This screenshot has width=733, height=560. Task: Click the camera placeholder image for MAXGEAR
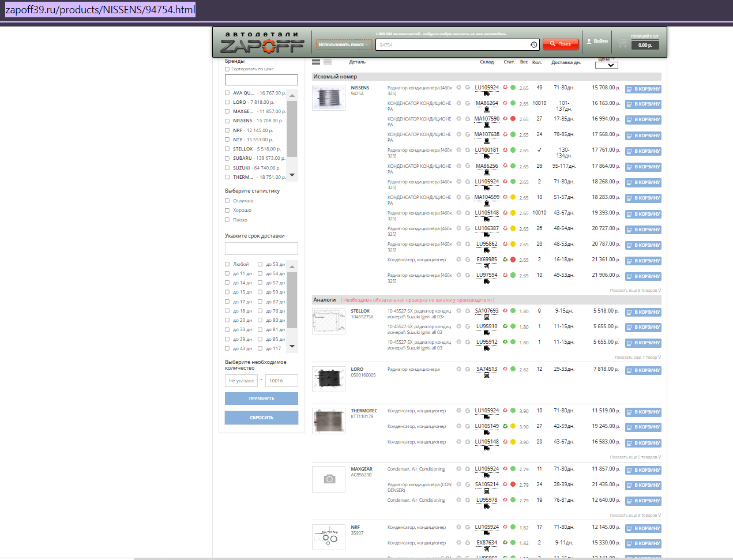click(x=329, y=479)
